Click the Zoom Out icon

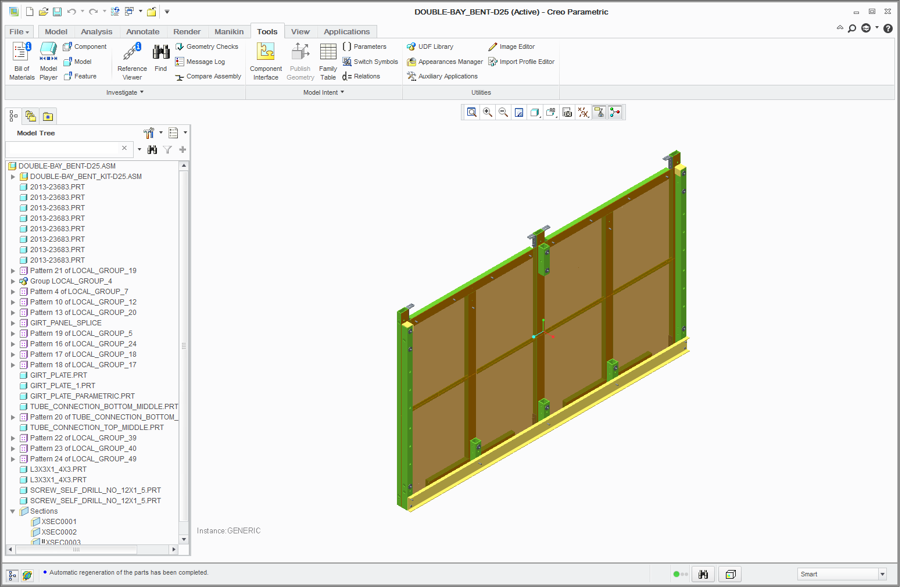click(x=503, y=112)
